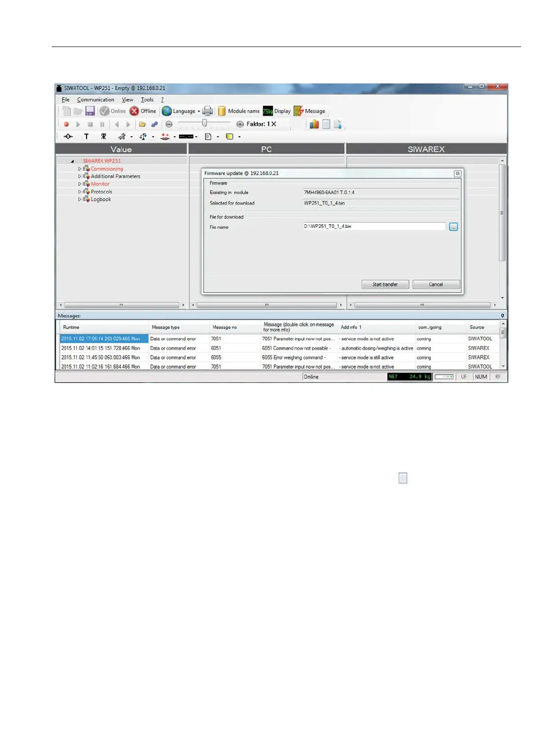Open the yellow memory icon dropdown arrow
Screen dimensions: 560x746
[x=239, y=137]
